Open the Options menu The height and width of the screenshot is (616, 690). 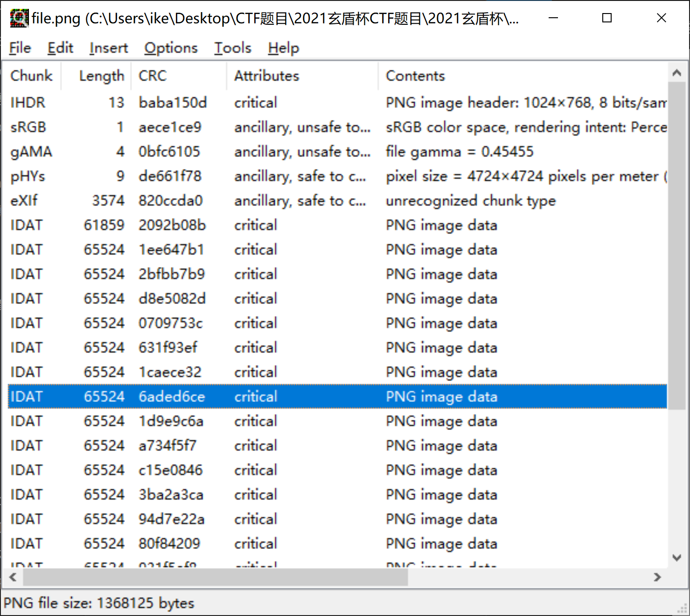tap(171, 48)
